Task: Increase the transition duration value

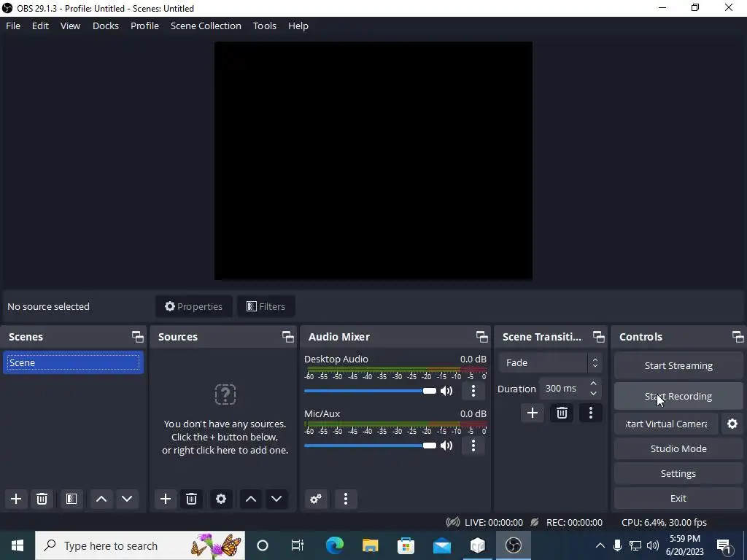Action: pyautogui.click(x=593, y=384)
